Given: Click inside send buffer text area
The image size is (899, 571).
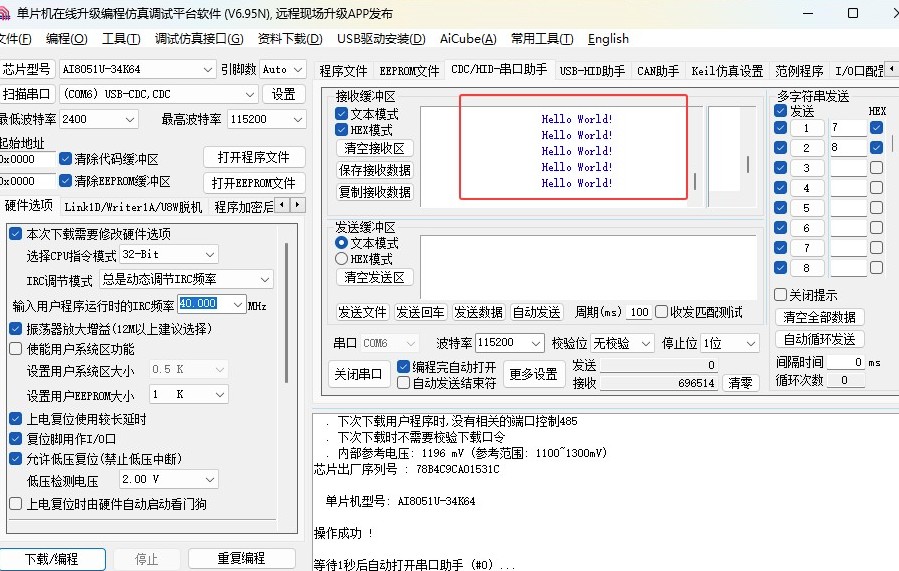Looking at the screenshot, I should pyautogui.click(x=588, y=267).
